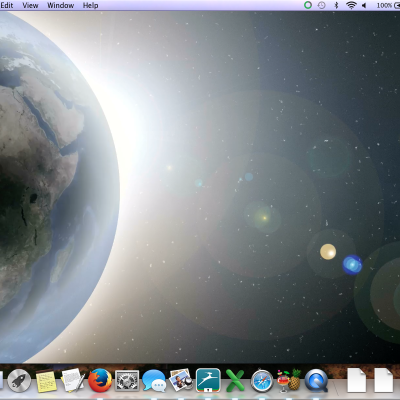Click the volume speaker icon
The height and width of the screenshot is (400, 400).
(x=364, y=5)
